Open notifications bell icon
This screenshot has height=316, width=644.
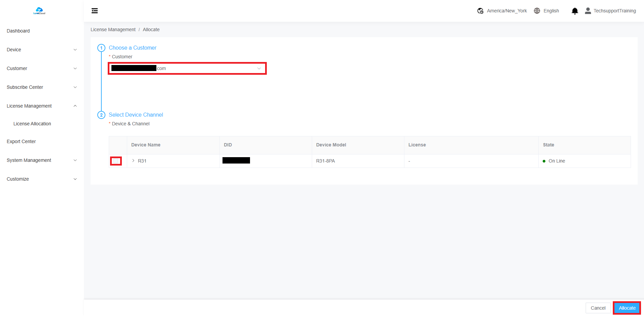pos(575,11)
